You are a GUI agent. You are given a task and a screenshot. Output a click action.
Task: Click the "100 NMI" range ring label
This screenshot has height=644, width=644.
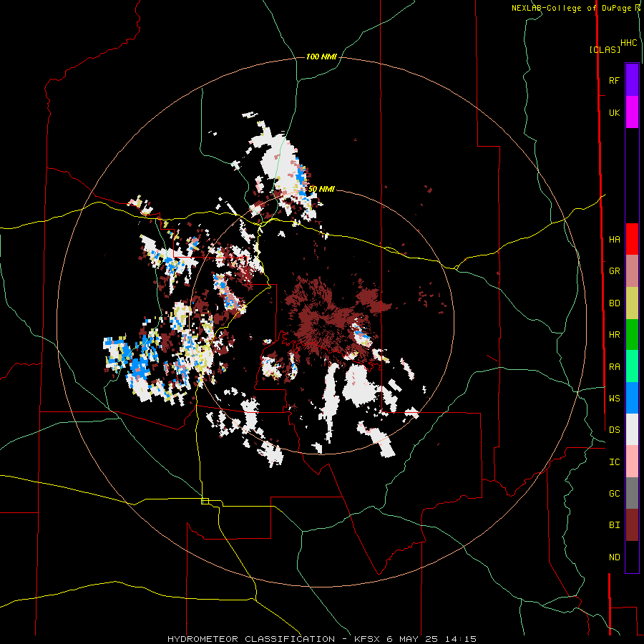321,57
